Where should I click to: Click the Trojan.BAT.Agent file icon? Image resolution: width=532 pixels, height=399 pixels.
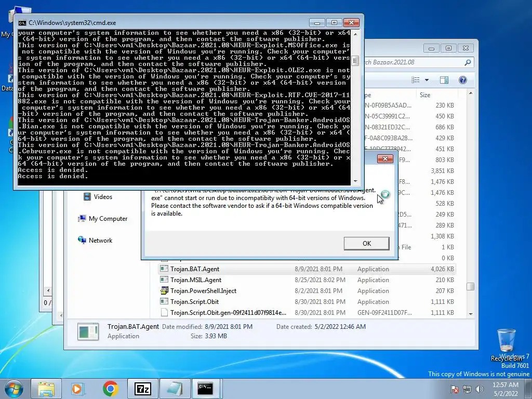[164, 269]
